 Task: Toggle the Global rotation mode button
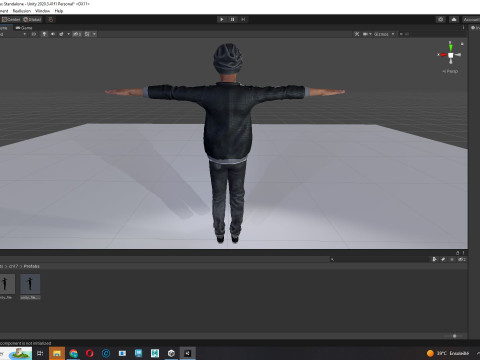[32, 19]
